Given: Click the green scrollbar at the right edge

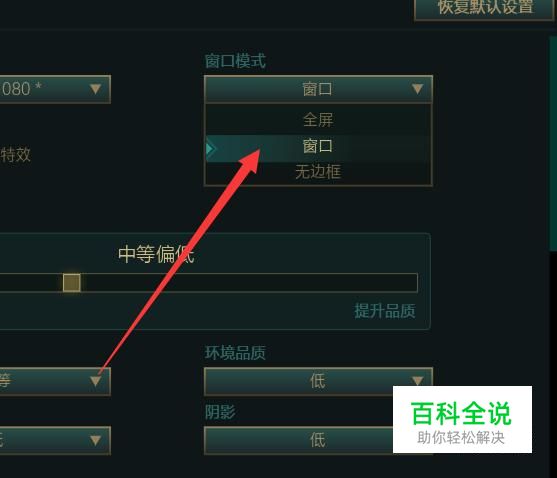Looking at the screenshot, I should tap(553, 144).
